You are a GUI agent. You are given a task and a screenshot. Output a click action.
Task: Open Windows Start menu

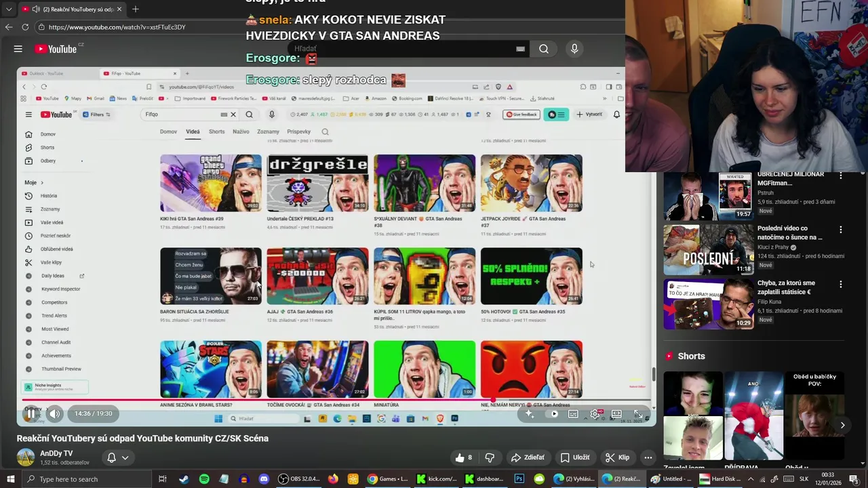click(11, 479)
